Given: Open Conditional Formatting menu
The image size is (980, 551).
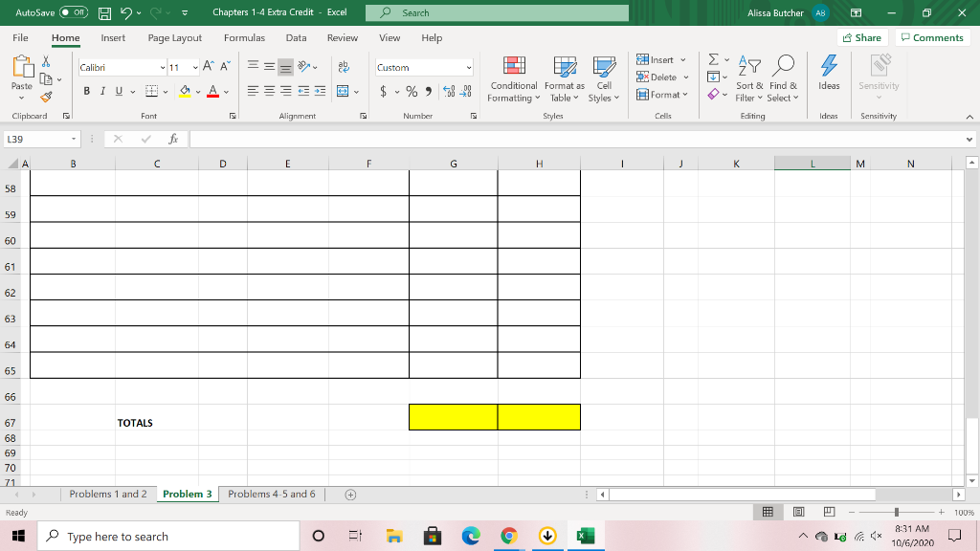Looking at the screenshot, I should (x=513, y=78).
